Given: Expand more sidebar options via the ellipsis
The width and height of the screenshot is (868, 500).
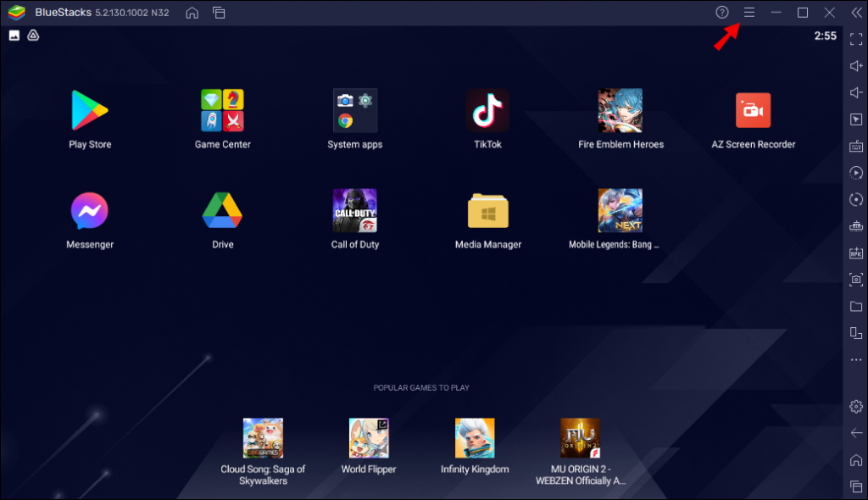Looking at the screenshot, I should pos(856,360).
